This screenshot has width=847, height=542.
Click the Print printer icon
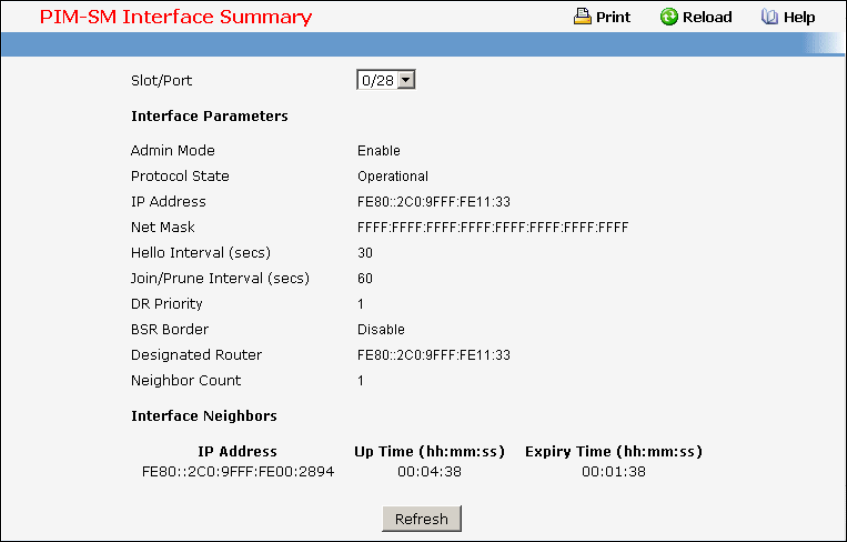click(583, 17)
